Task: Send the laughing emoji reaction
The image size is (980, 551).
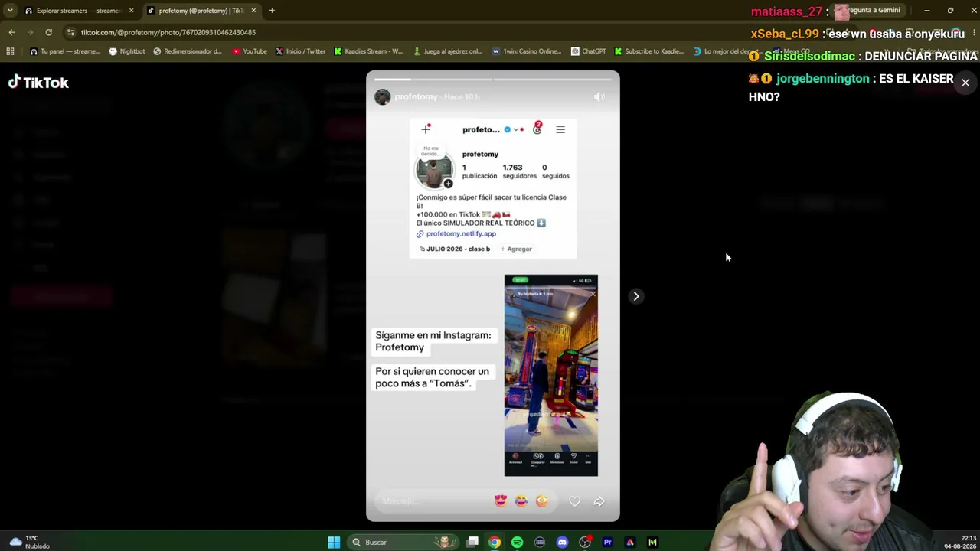Action: click(x=521, y=500)
